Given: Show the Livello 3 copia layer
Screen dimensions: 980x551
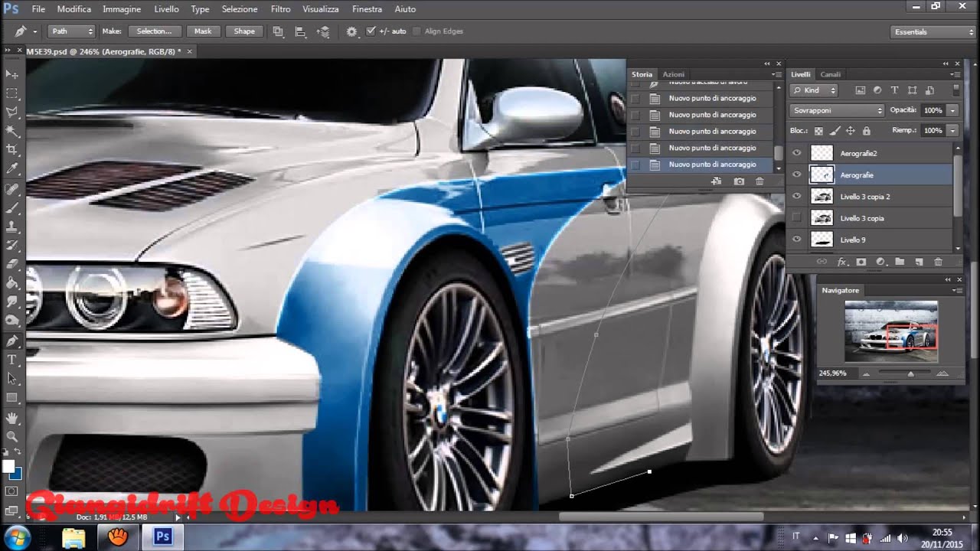Looking at the screenshot, I should coord(797,218).
